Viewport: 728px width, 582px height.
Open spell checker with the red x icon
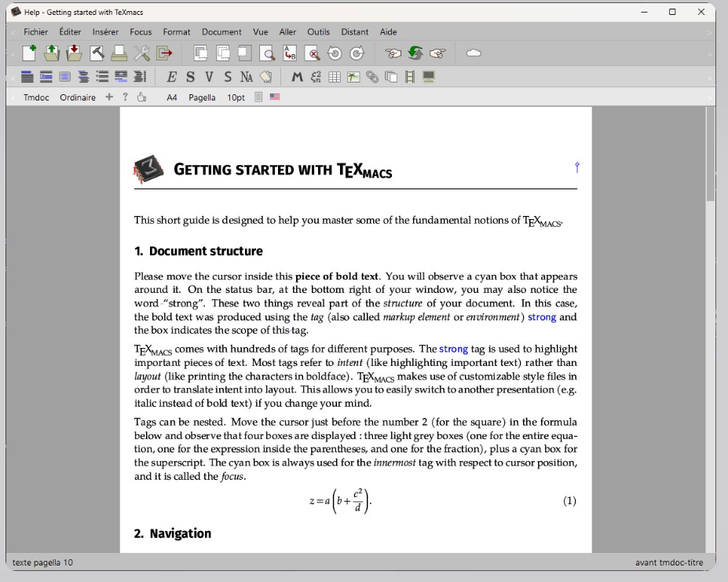coord(313,53)
